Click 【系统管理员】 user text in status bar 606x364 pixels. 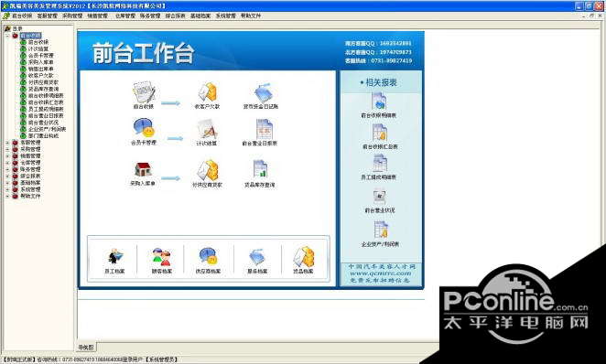coord(161,359)
